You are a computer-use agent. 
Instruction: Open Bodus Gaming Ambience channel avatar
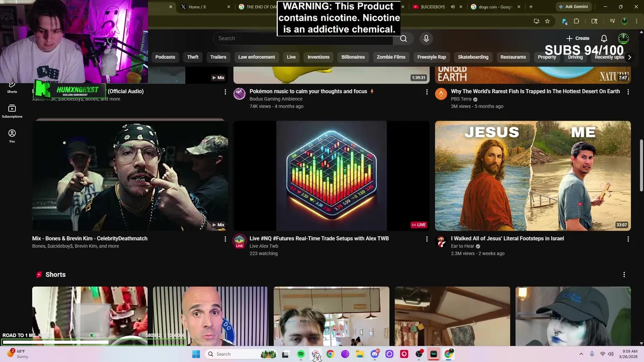click(x=239, y=94)
